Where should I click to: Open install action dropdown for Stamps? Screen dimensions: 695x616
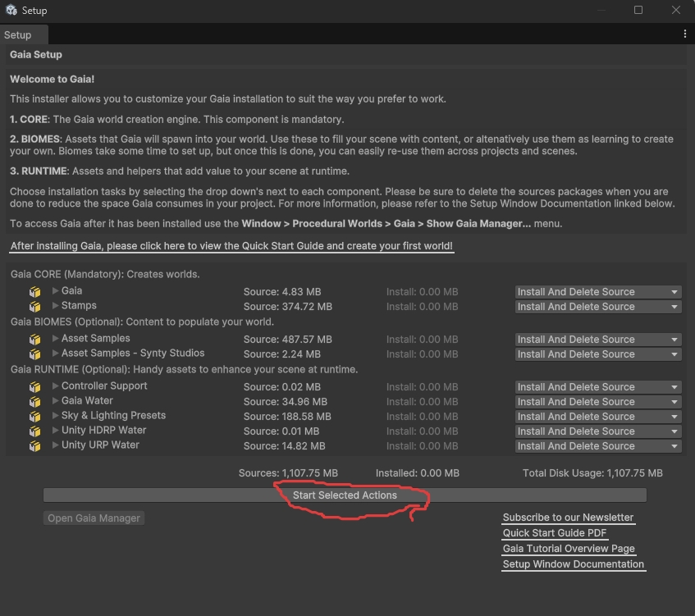(598, 307)
